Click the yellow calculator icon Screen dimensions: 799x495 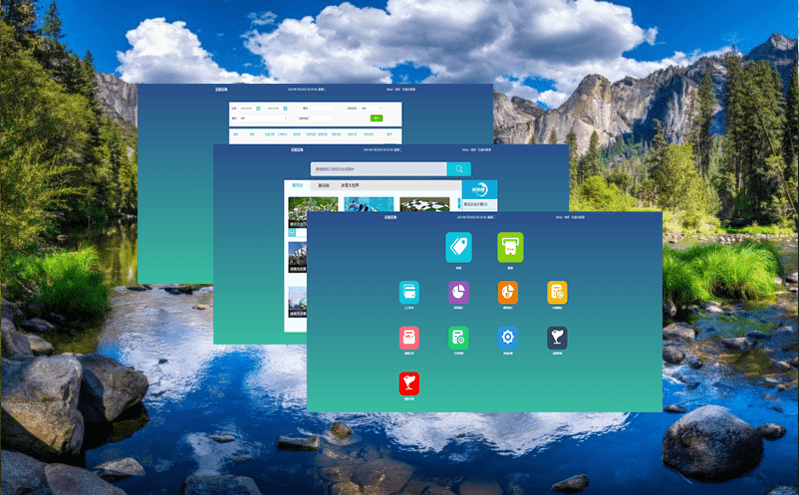point(557,292)
